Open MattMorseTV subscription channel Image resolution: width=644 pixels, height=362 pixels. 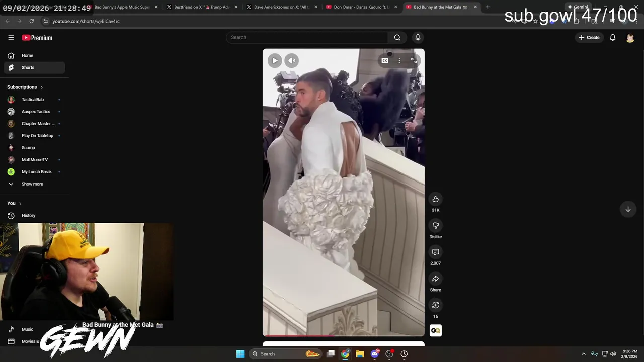(34, 160)
